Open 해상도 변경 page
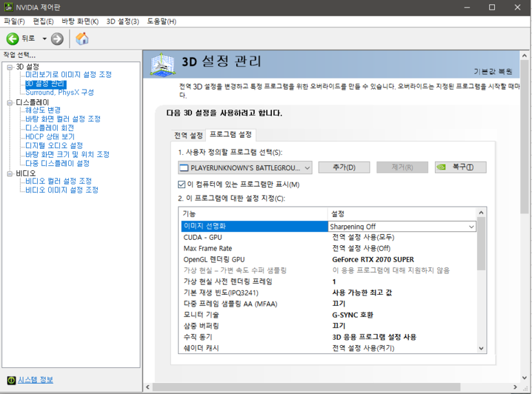 [43, 110]
